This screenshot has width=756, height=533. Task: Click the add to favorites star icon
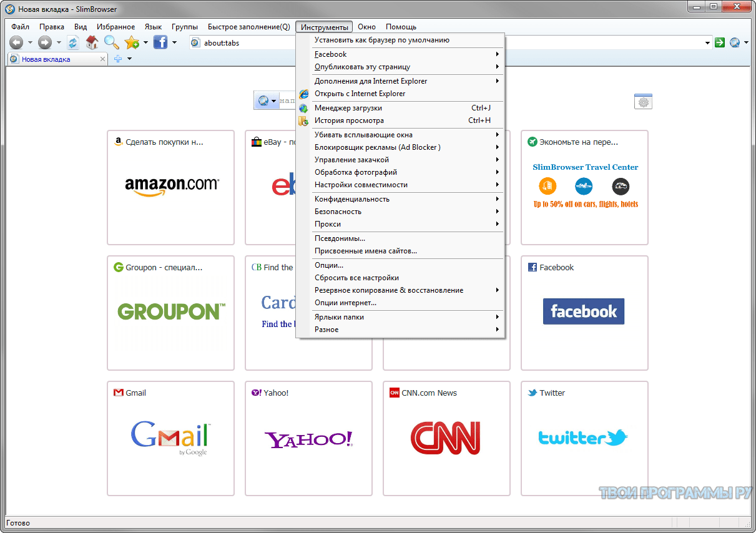[132, 42]
